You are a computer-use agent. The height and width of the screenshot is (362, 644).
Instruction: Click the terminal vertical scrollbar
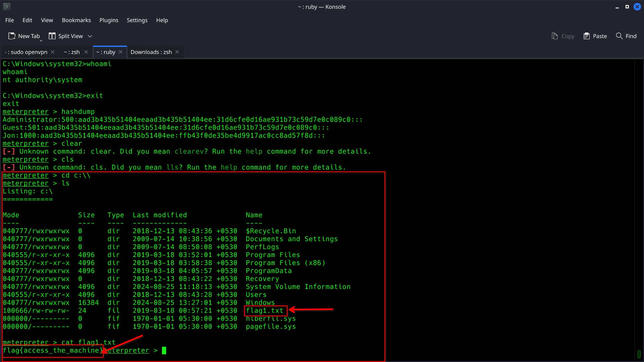pyautogui.click(x=639, y=354)
